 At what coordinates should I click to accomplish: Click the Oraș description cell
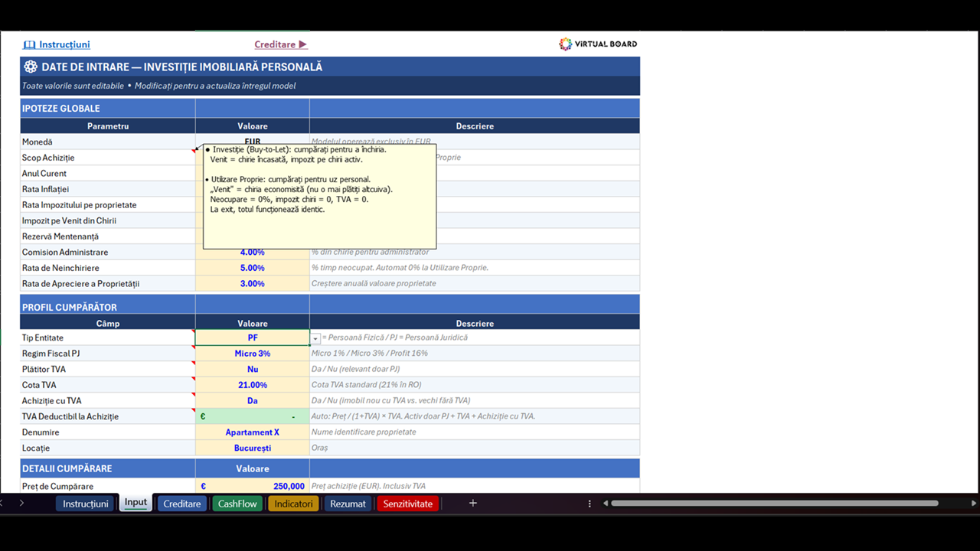tap(475, 448)
